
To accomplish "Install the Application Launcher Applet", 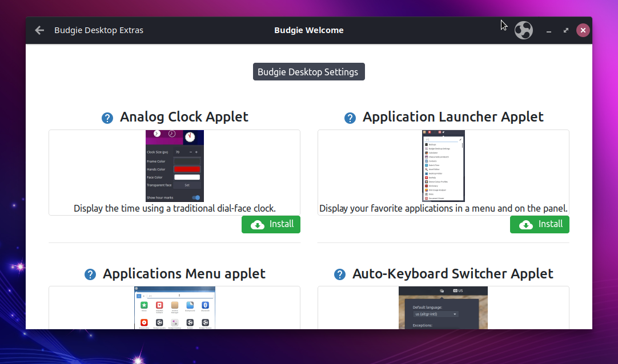I will [540, 224].
